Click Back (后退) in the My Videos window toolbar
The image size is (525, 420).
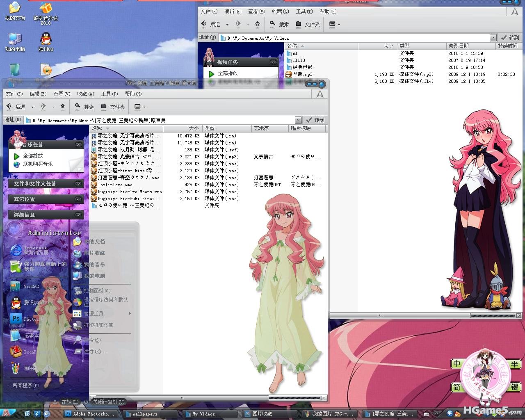tap(211, 24)
